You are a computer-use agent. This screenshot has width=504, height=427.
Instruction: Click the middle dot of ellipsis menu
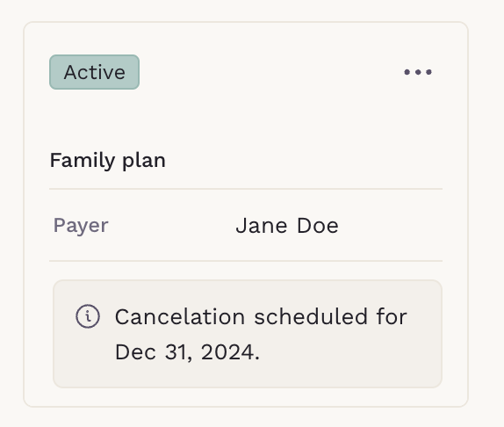tap(418, 72)
